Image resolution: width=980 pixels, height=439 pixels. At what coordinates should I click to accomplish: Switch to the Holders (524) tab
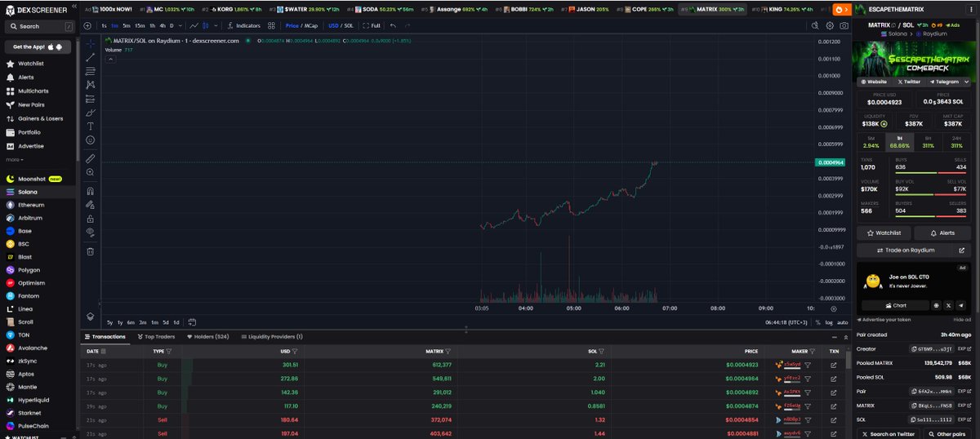click(x=207, y=336)
